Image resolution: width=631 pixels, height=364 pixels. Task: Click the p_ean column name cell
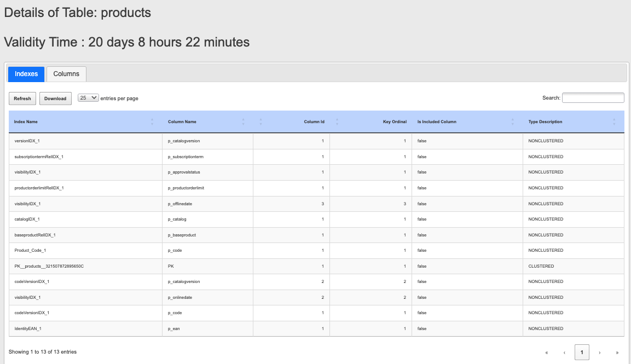[207, 328]
